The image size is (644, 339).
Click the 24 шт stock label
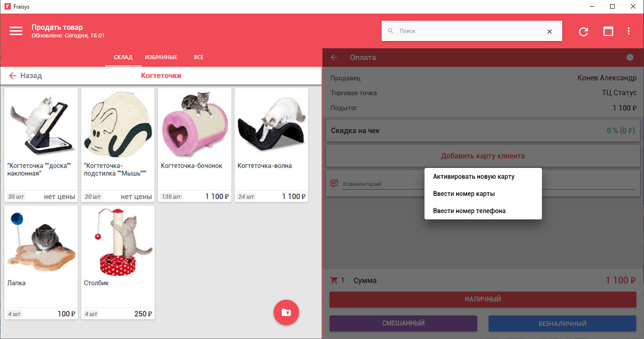coord(247,197)
